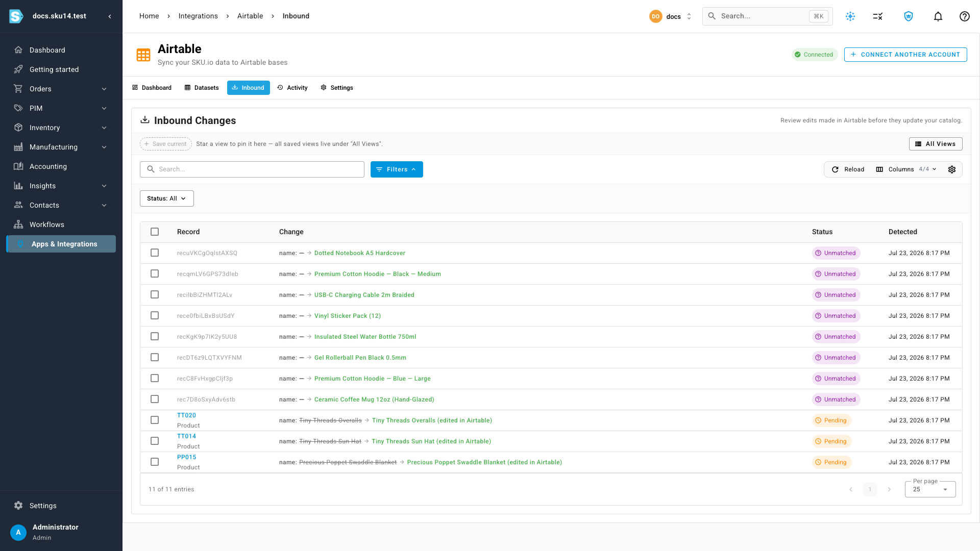Open the Status: All dropdown

click(167, 198)
